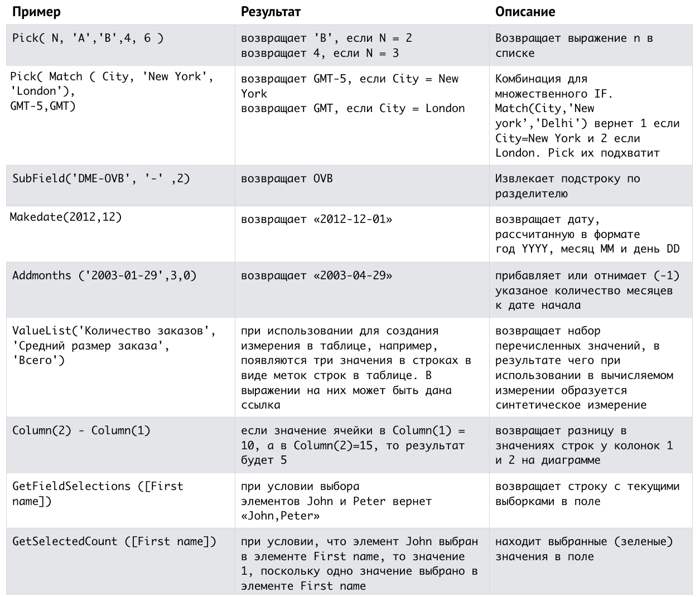
Task: Click the Pick( N, 'A','B',4, 6 ) example
Action: [88, 38]
